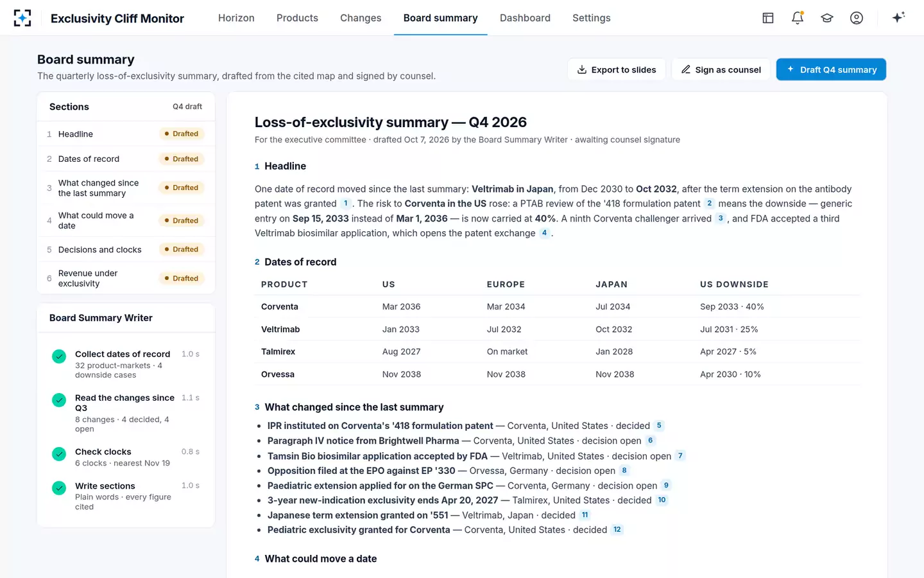Click the green check beside Read the changes since Q3
The height and width of the screenshot is (578, 924).
point(59,400)
